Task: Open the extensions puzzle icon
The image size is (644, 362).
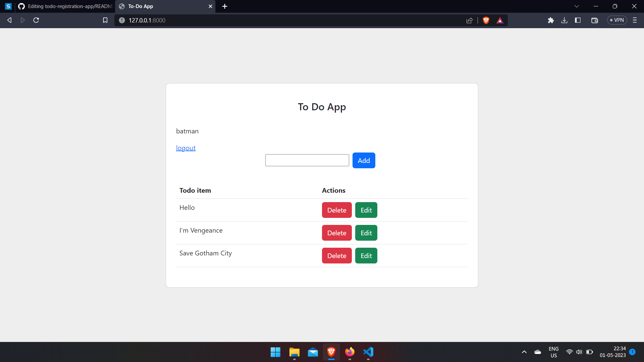Action: point(551,20)
